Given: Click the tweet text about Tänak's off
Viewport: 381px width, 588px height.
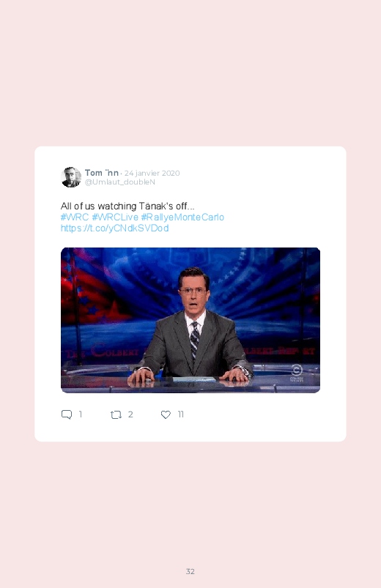Looking at the screenshot, I should coord(127,206).
